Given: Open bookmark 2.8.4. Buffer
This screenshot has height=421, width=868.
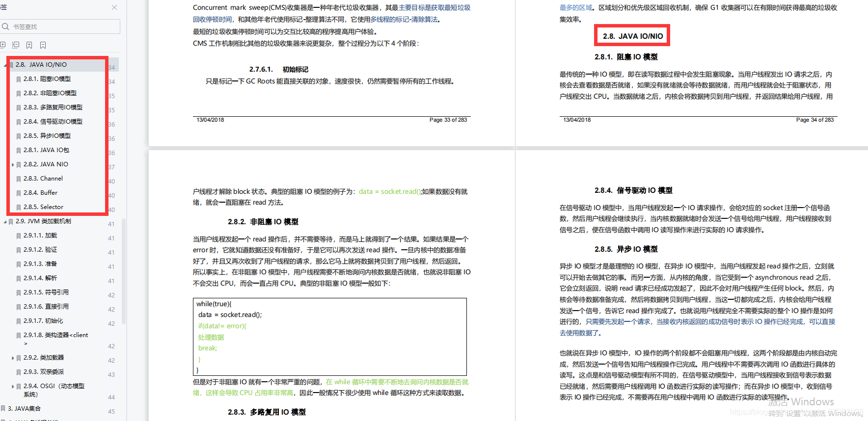Looking at the screenshot, I should pos(41,192).
